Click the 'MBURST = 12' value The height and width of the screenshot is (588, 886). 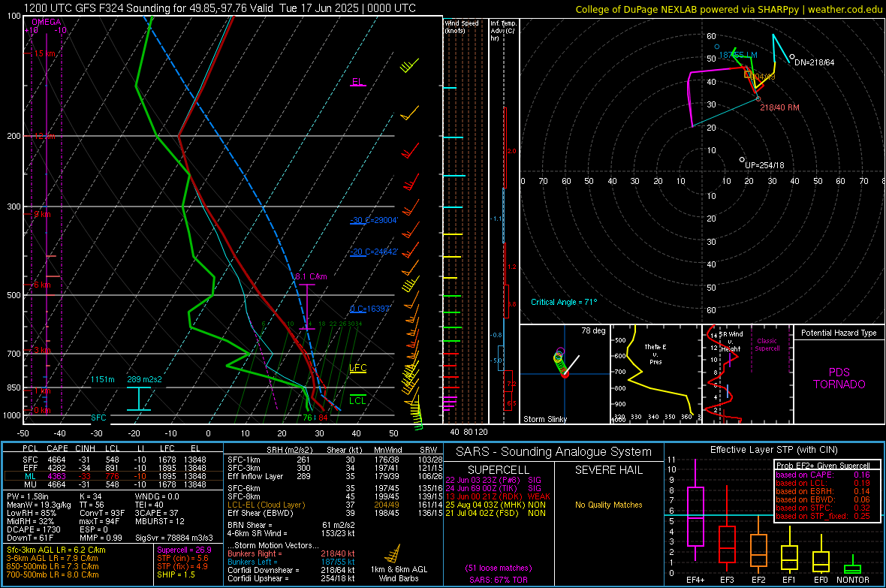tap(160, 521)
